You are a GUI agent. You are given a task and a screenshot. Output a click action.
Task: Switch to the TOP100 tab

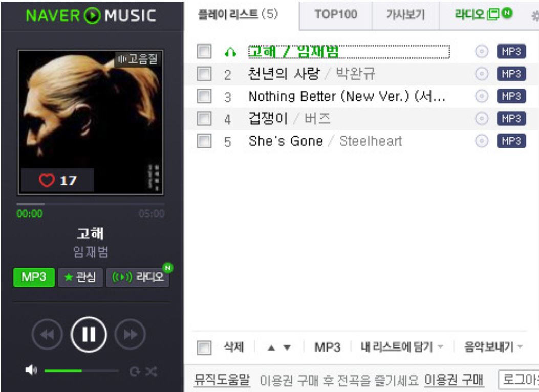[336, 15]
